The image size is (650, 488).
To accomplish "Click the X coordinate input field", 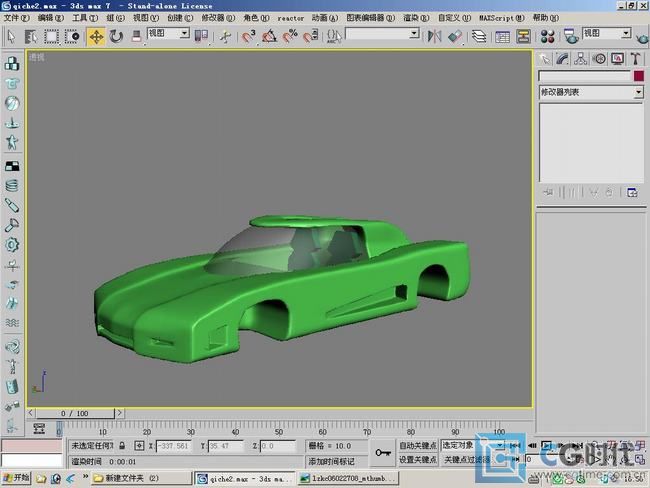I will click(173, 446).
